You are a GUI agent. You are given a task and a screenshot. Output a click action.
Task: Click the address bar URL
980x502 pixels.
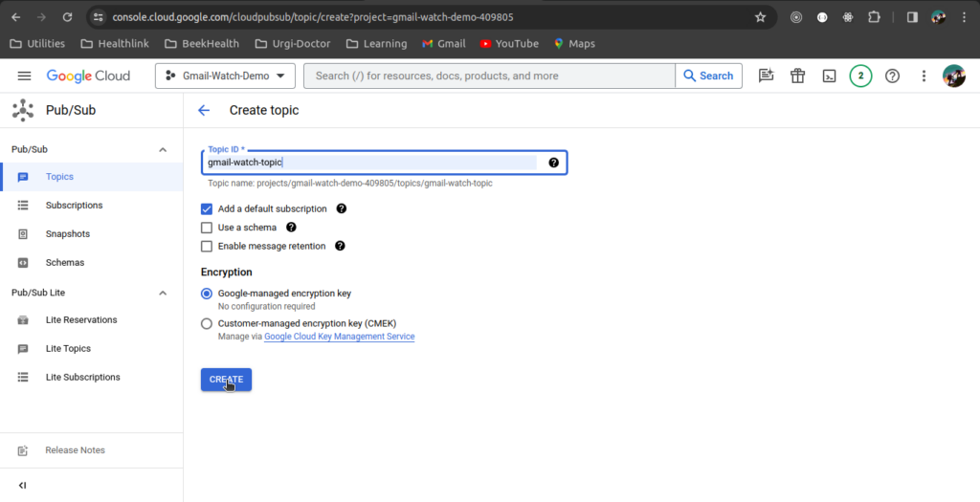(313, 17)
